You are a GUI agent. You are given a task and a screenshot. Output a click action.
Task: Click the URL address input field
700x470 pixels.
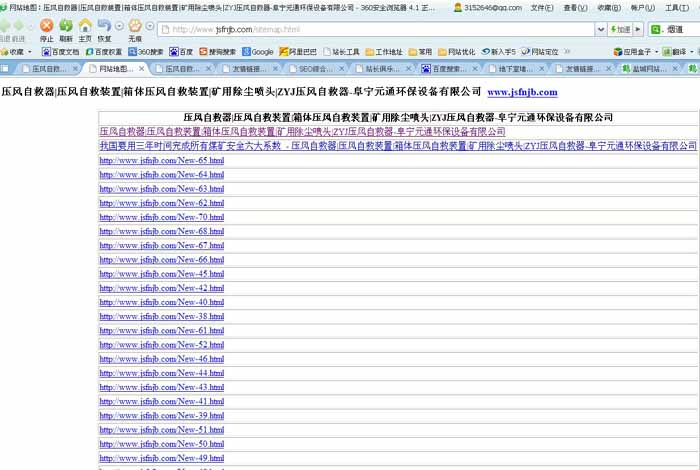click(380, 29)
